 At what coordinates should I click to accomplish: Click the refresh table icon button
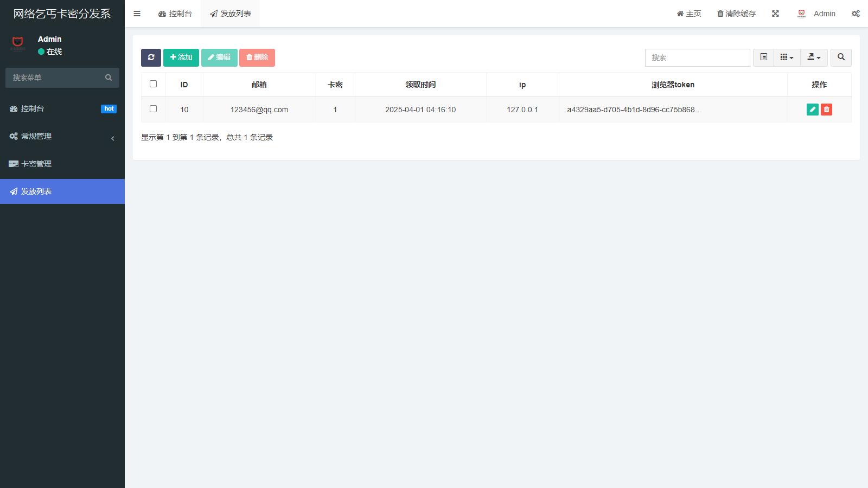point(151,57)
